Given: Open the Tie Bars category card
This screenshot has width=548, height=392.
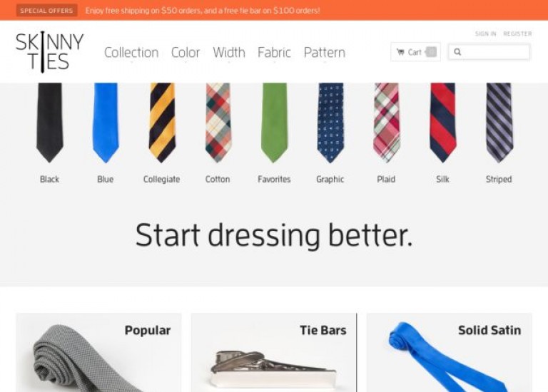Looking at the screenshot, I should (273, 353).
